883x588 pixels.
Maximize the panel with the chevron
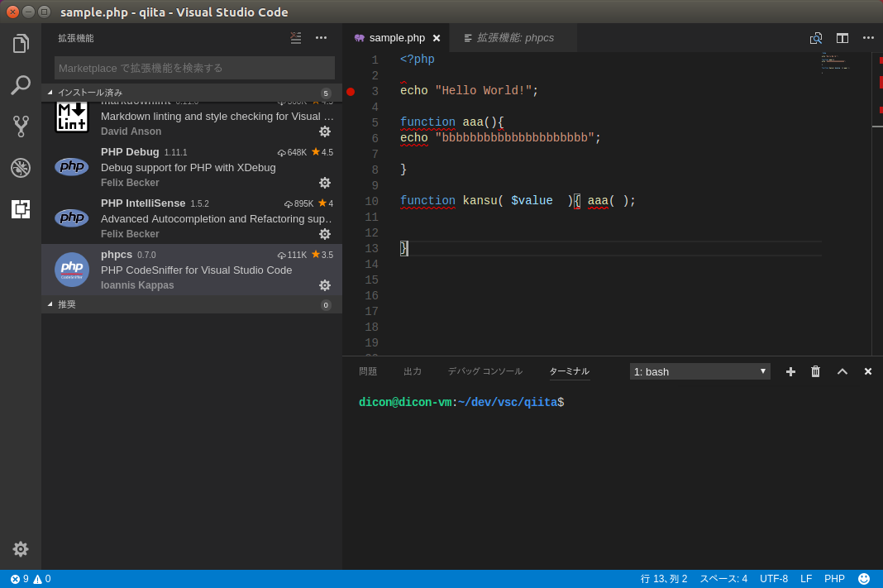pyautogui.click(x=842, y=371)
